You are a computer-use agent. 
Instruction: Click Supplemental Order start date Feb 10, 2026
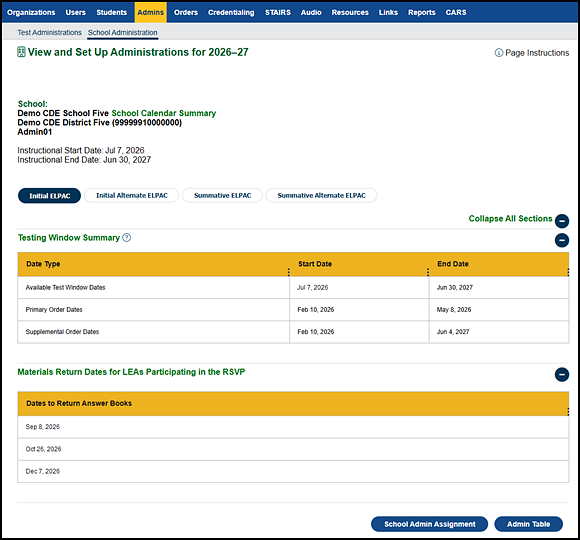pos(359,332)
